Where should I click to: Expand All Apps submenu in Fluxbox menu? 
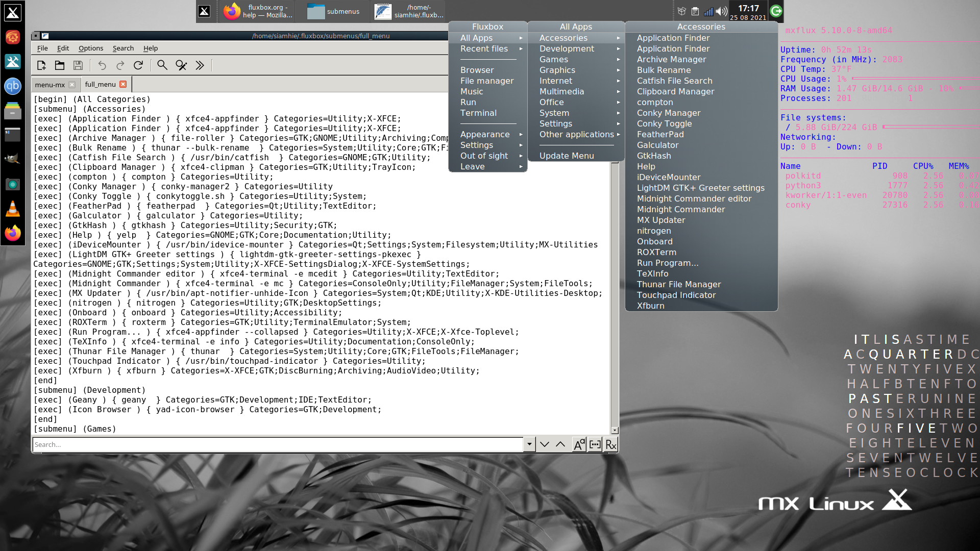[x=488, y=38]
